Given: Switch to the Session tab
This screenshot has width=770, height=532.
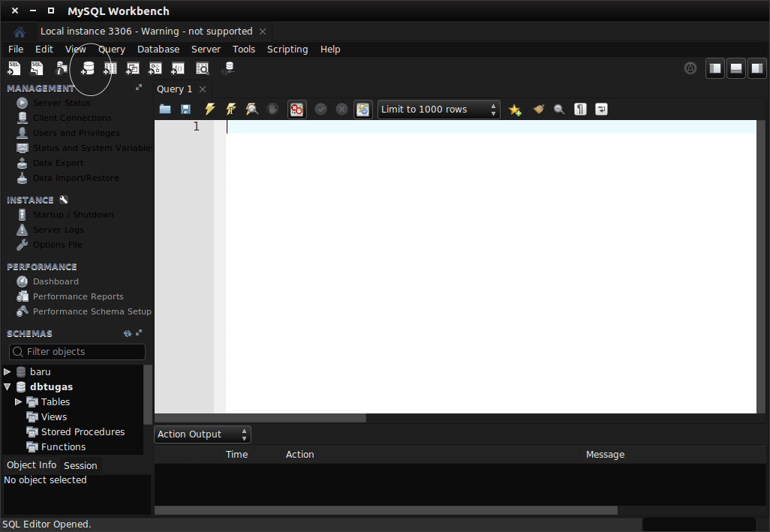Looking at the screenshot, I should (x=80, y=466).
